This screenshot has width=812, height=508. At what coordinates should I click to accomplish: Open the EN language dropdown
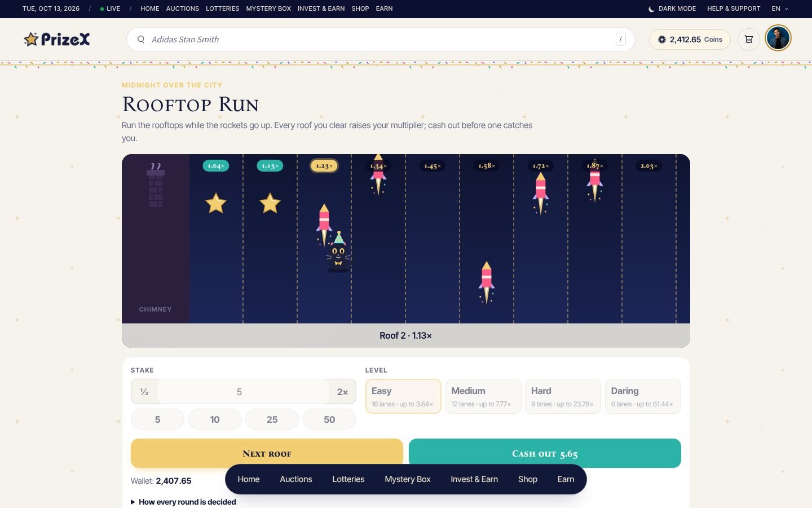(x=780, y=8)
